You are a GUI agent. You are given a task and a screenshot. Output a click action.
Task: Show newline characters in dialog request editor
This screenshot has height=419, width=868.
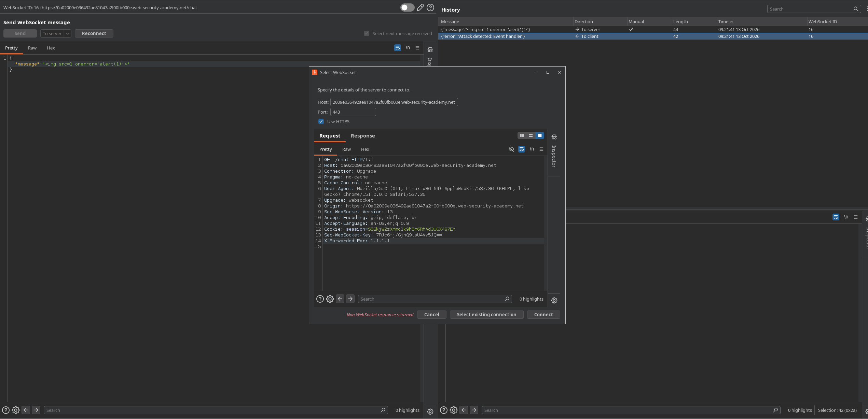click(532, 149)
